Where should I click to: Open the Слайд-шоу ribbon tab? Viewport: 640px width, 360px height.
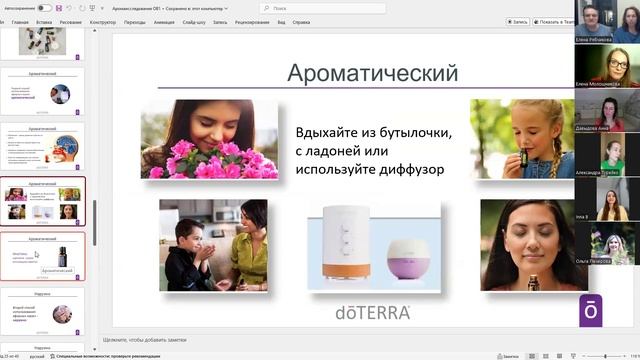point(194,22)
